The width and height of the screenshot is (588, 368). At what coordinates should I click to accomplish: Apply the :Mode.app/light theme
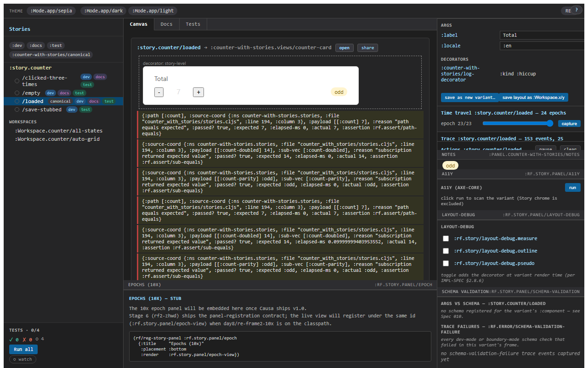153,11
